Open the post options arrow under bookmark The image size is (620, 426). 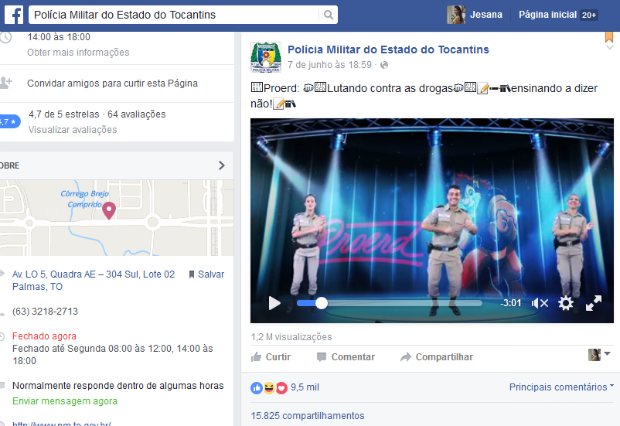pos(609,47)
